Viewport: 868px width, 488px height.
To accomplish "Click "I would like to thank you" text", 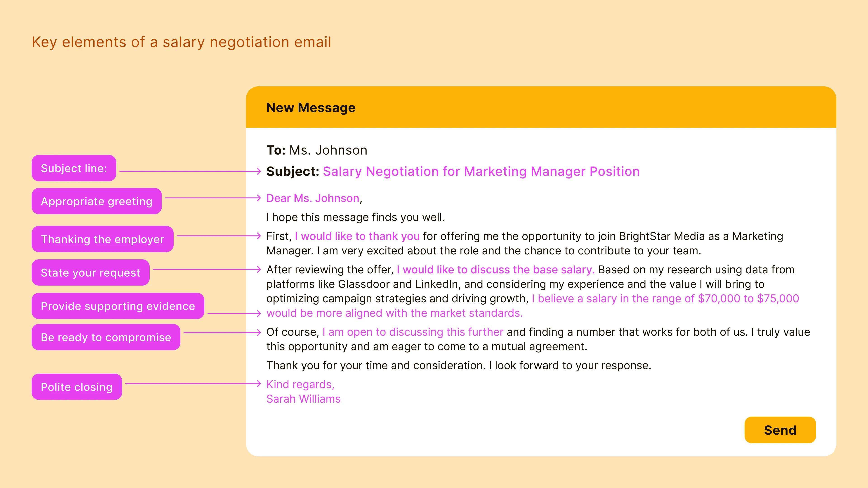I will [357, 236].
